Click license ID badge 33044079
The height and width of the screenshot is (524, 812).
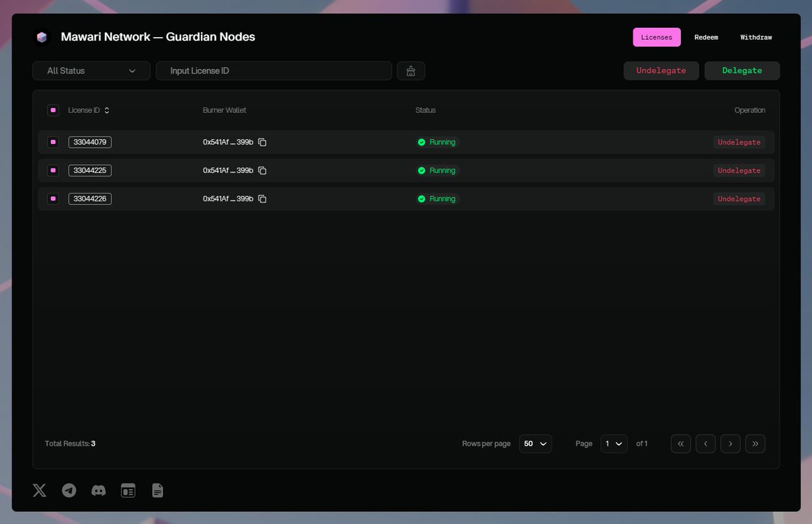pyautogui.click(x=90, y=142)
